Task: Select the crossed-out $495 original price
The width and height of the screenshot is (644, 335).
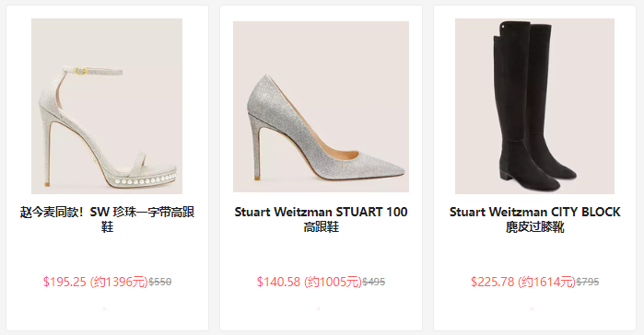Action: tap(374, 282)
